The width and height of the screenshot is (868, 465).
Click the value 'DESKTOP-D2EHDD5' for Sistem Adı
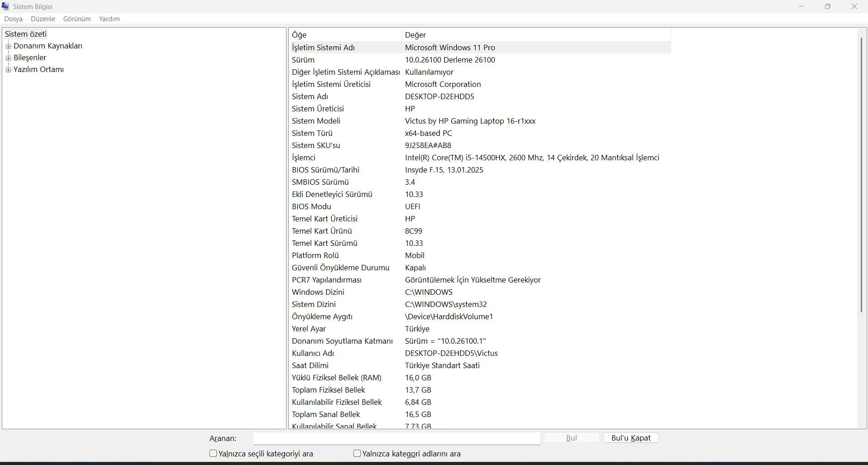pyautogui.click(x=439, y=96)
